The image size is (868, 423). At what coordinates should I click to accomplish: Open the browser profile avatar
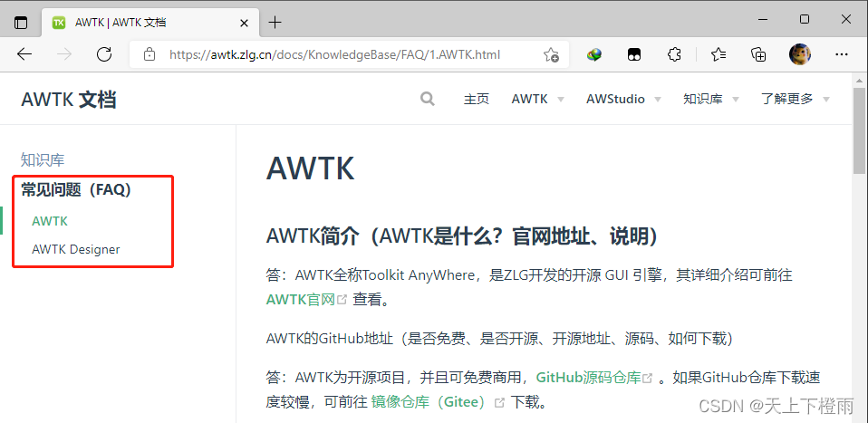[x=799, y=54]
